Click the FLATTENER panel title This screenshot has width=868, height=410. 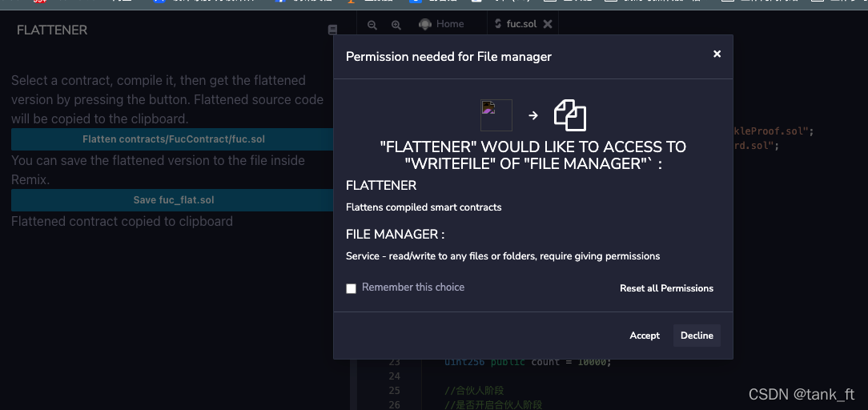tap(52, 30)
